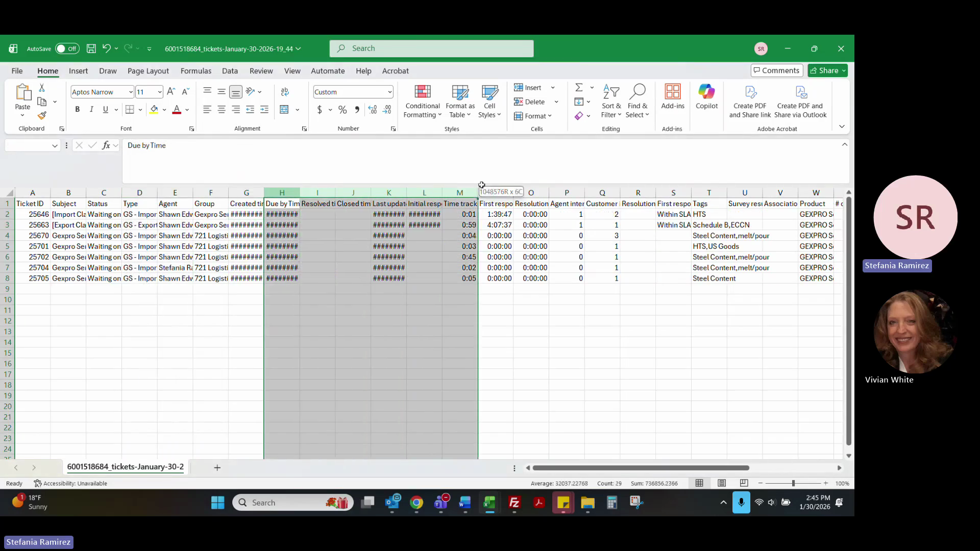
Task: Open the Data ribbon tab
Action: point(230,71)
